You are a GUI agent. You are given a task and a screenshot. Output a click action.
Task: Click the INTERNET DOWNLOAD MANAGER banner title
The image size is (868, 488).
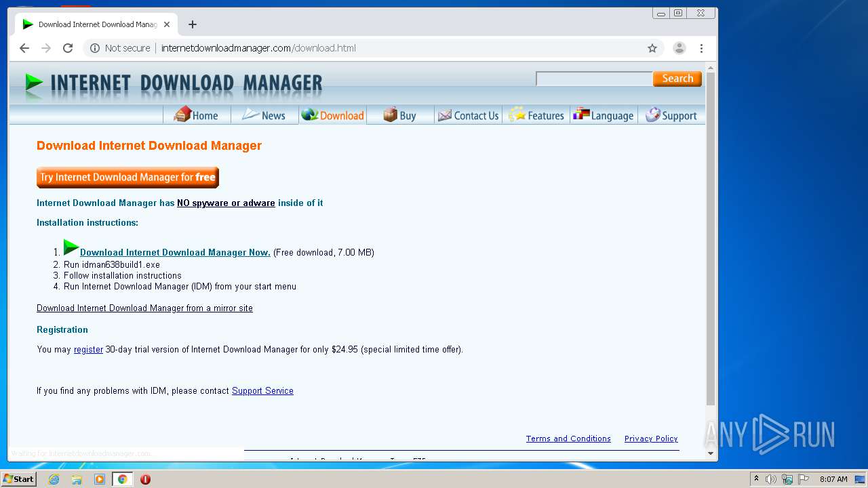pos(186,83)
